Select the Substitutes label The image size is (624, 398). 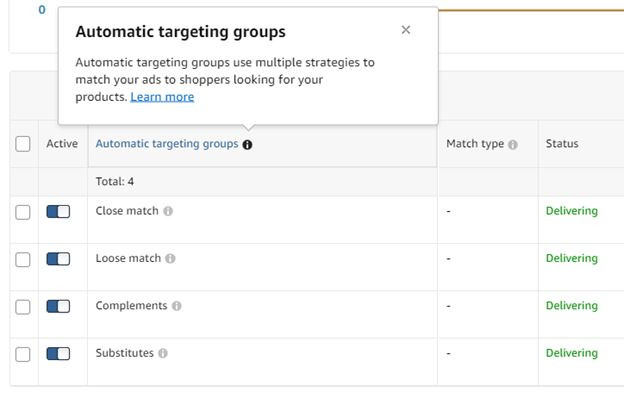[125, 353]
